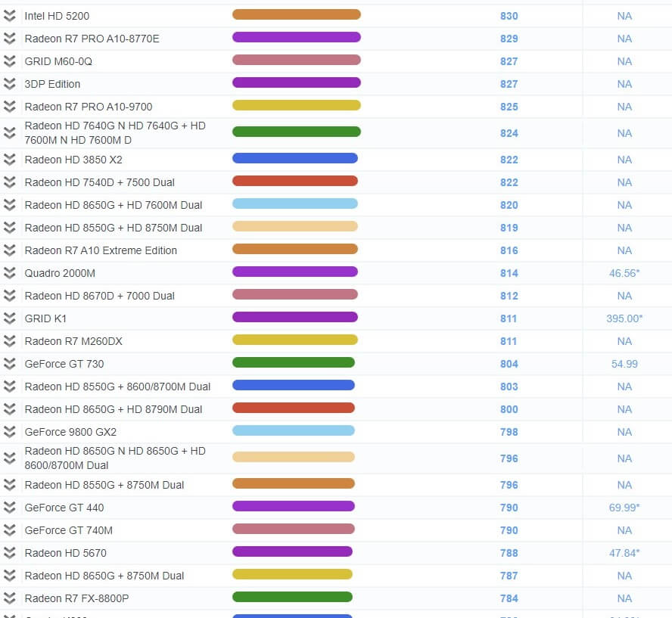Click the score 814 for Quadro 2000M
The width and height of the screenshot is (672, 618).
pyautogui.click(x=509, y=273)
